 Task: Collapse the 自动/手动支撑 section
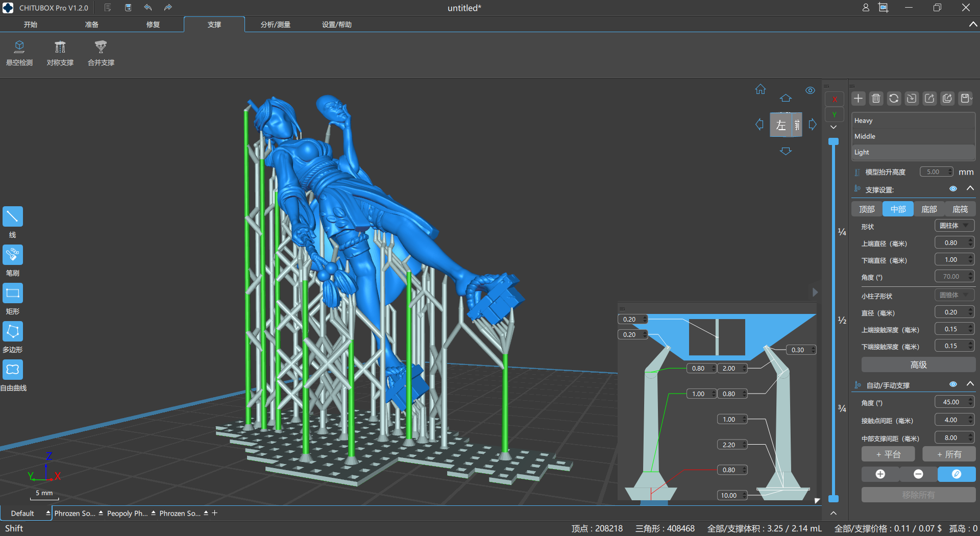tap(970, 384)
